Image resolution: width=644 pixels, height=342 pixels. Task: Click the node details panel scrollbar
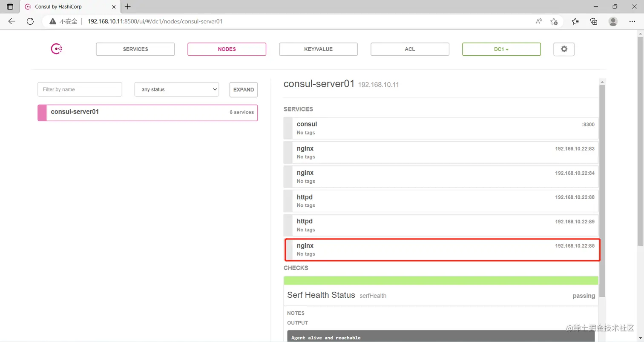pyautogui.click(x=602, y=191)
